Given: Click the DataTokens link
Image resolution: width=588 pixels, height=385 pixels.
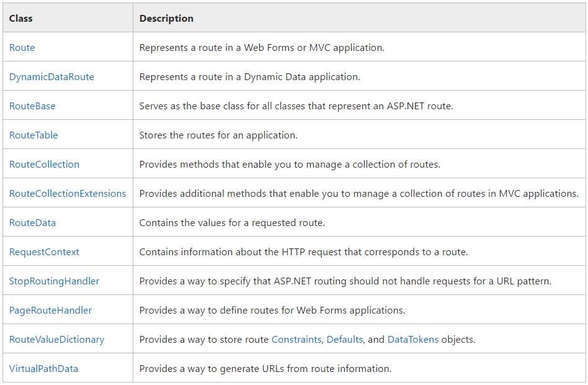Looking at the screenshot, I should point(412,340).
